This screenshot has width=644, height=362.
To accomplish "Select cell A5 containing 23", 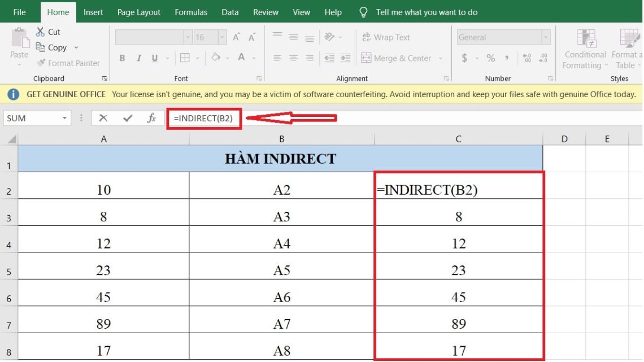I will (103, 270).
